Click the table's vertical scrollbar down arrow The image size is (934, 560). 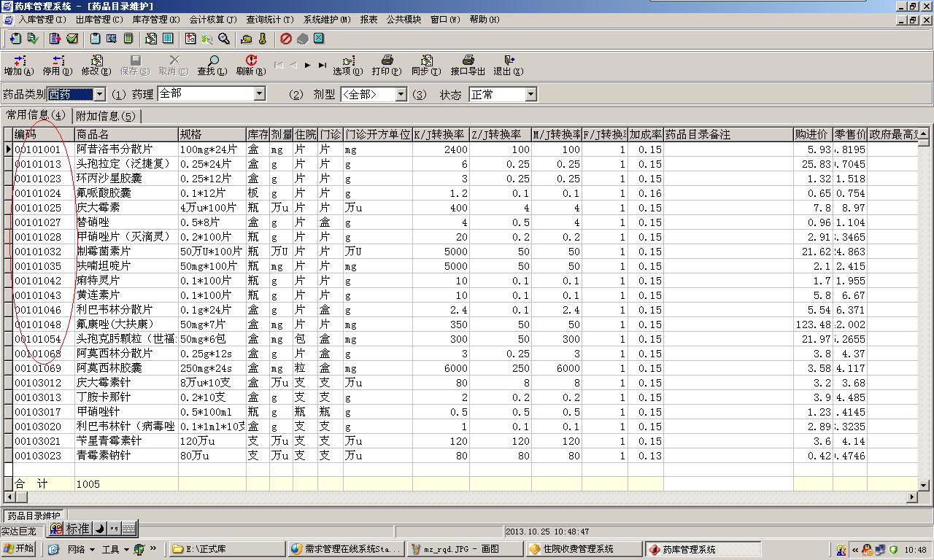click(x=923, y=485)
